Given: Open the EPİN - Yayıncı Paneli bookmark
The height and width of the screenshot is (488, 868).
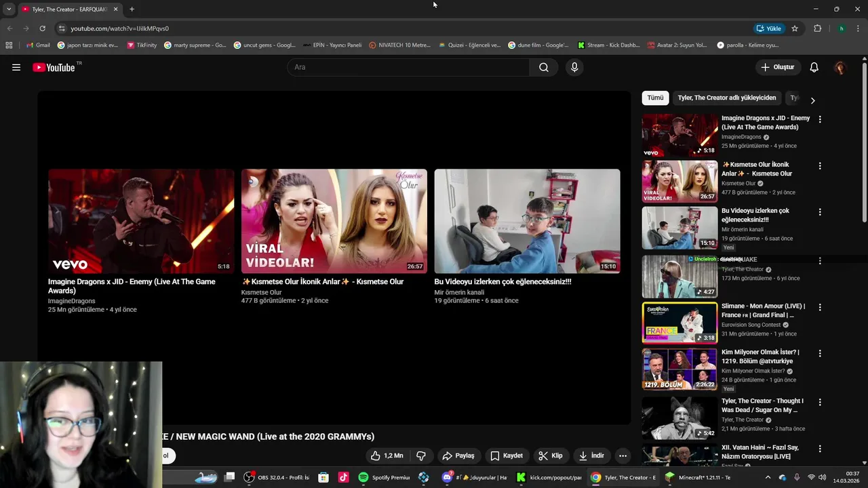Looking at the screenshot, I should click(x=332, y=45).
